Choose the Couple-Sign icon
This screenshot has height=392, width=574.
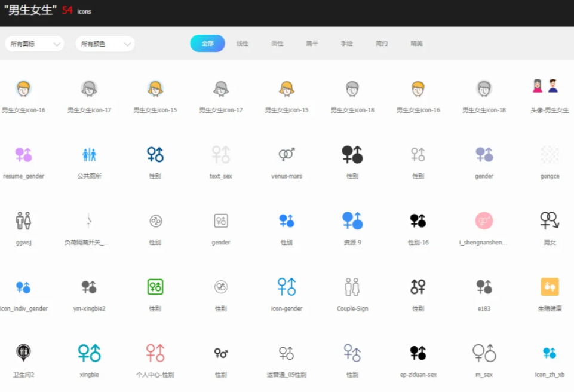(x=352, y=287)
